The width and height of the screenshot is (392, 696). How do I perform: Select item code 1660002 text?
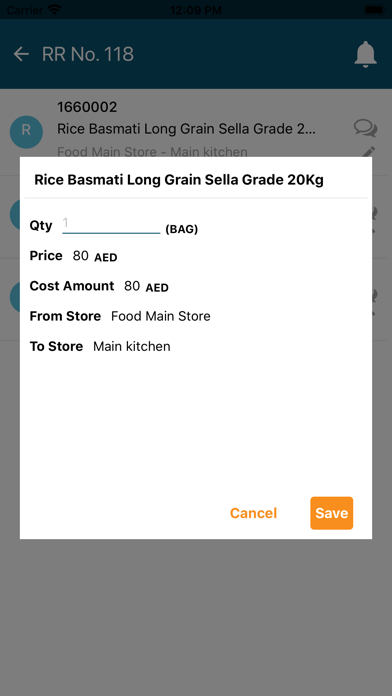tap(87, 107)
